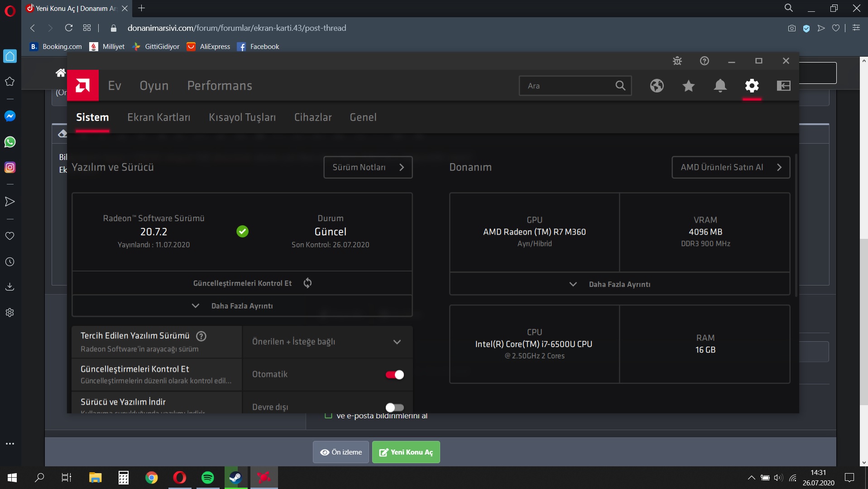This screenshot has height=489, width=868.
Task: Click the AMD Ürünleri Satın Al button
Action: (x=730, y=167)
